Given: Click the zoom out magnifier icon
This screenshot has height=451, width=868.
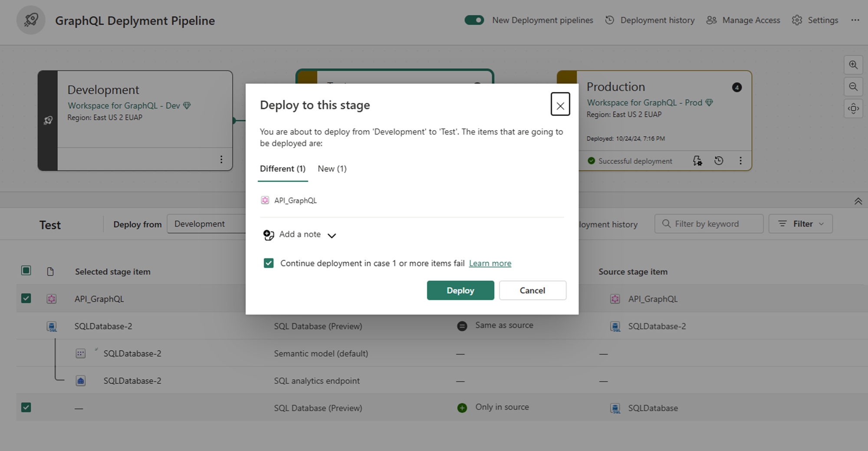Looking at the screenshot, I should (853, 87).
